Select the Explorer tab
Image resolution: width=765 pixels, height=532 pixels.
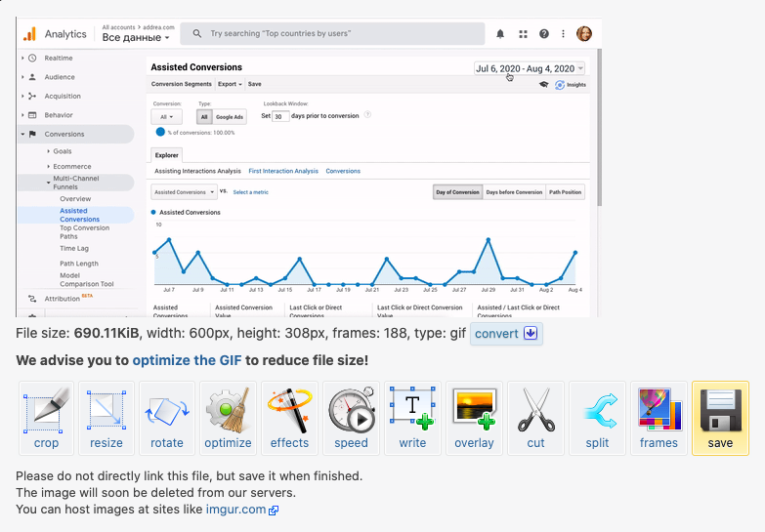(x=167, y=155)
